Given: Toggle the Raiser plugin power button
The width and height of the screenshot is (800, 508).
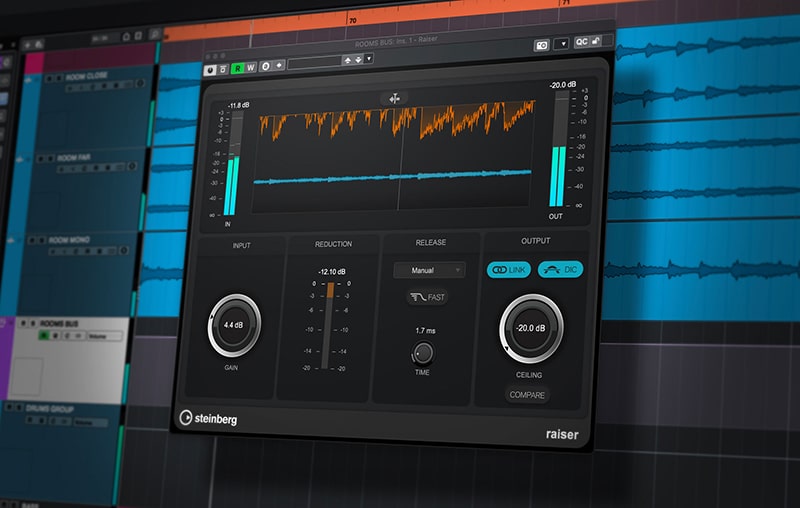Looking at the screenshot, I should [x=210, y=70].
